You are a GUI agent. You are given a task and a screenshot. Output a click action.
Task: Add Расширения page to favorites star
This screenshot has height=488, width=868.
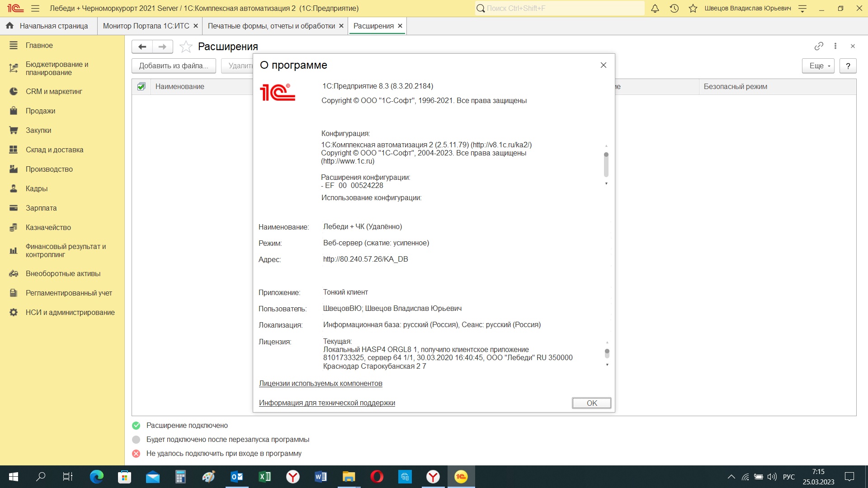(x=186, y=47)
